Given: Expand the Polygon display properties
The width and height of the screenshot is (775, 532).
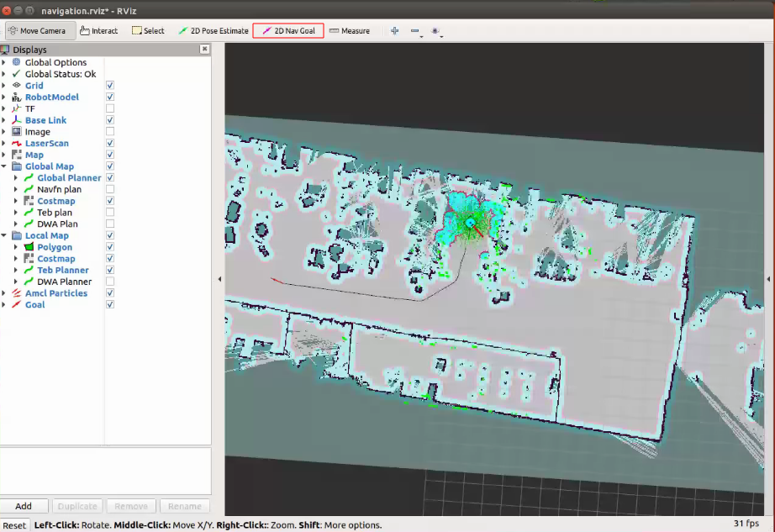Looking at the screenshot, I should (x=16, y=247).
